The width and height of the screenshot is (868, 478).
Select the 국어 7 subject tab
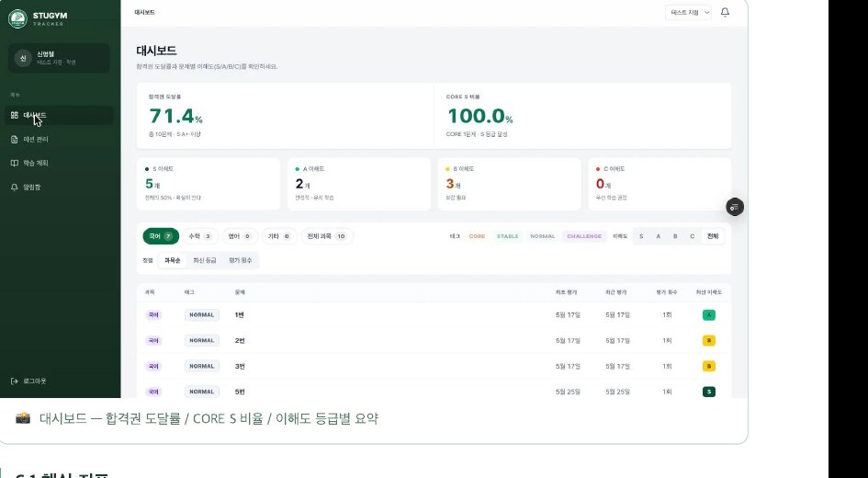(x=161, y=236)
